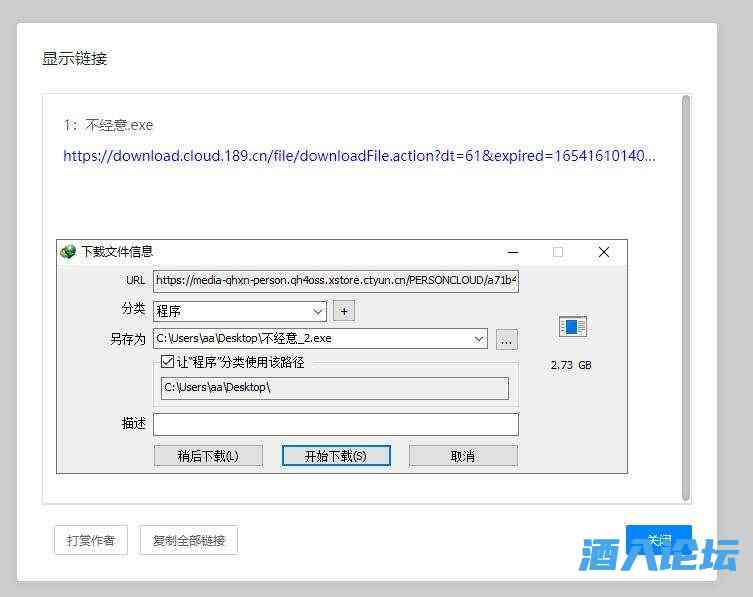Focus the 描述 description input field

[335, 424]
